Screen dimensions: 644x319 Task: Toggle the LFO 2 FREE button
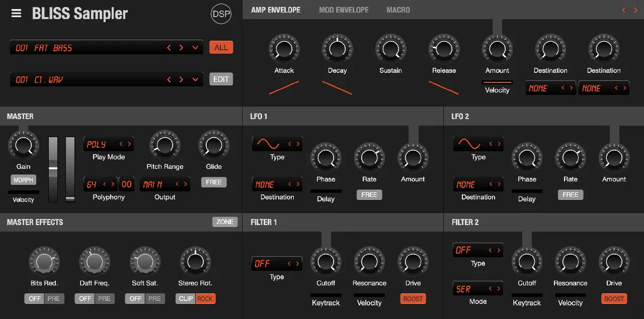[571, 195]
